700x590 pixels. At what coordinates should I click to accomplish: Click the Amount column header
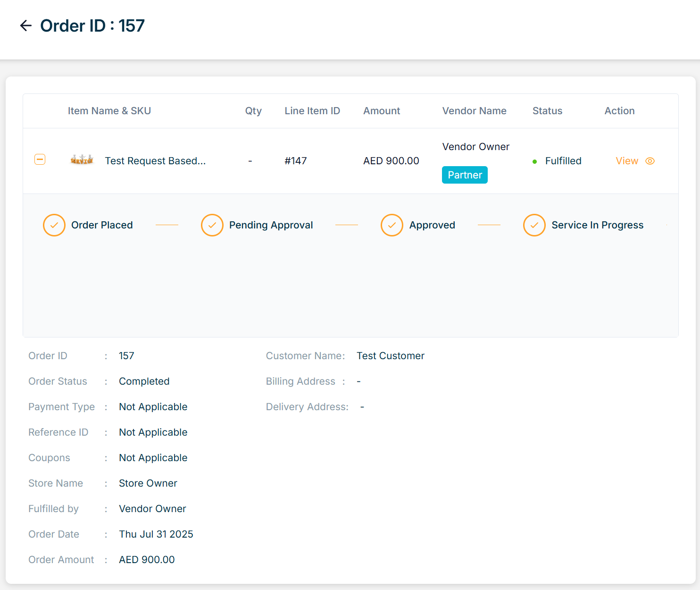(382, 111)
